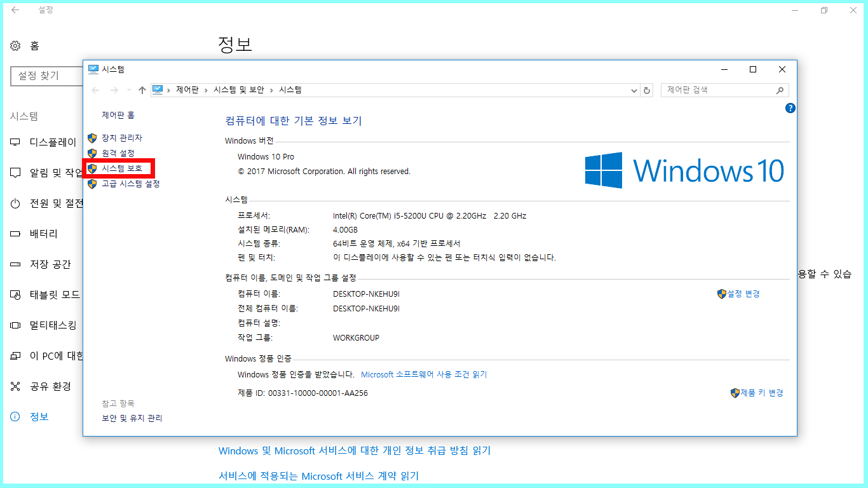Image resolution: width=868 pixels, height=488 pixels.
Task: Click 'DESKTOP-NKEHU9I' computer name value
Action: point(366,294)
